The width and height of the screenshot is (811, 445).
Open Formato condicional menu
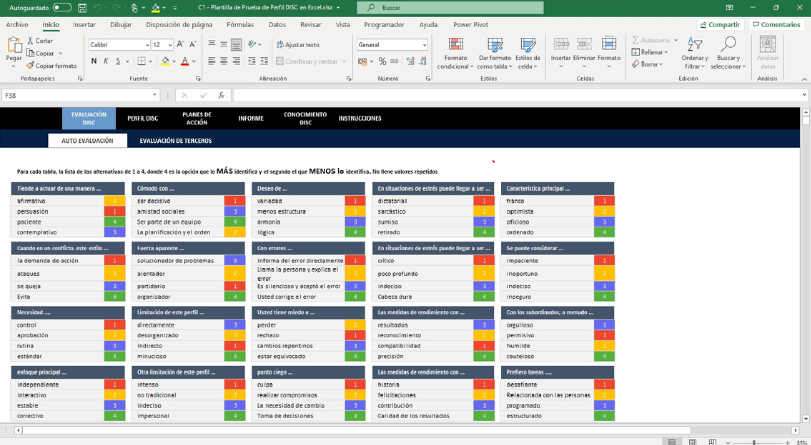pos(455,53)
